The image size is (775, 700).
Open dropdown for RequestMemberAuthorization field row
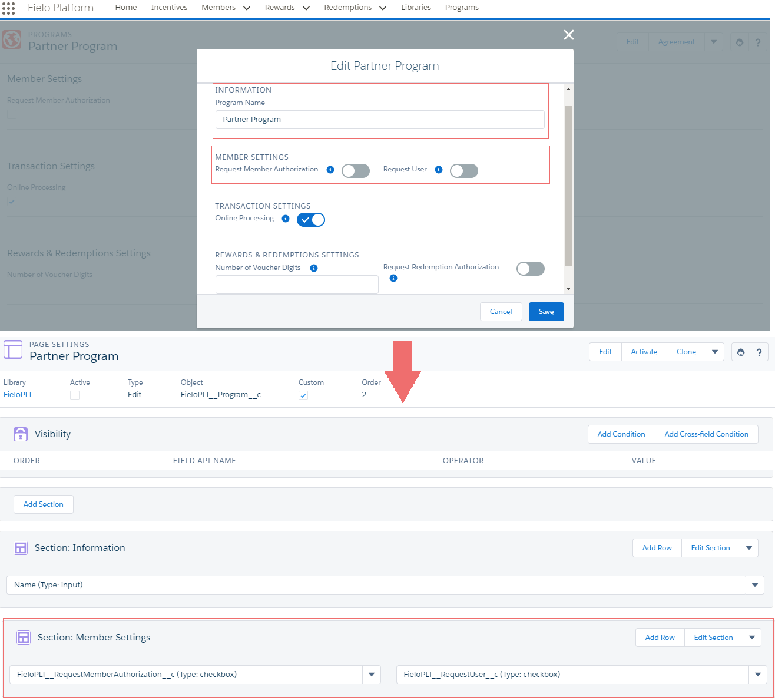[372, 675]
